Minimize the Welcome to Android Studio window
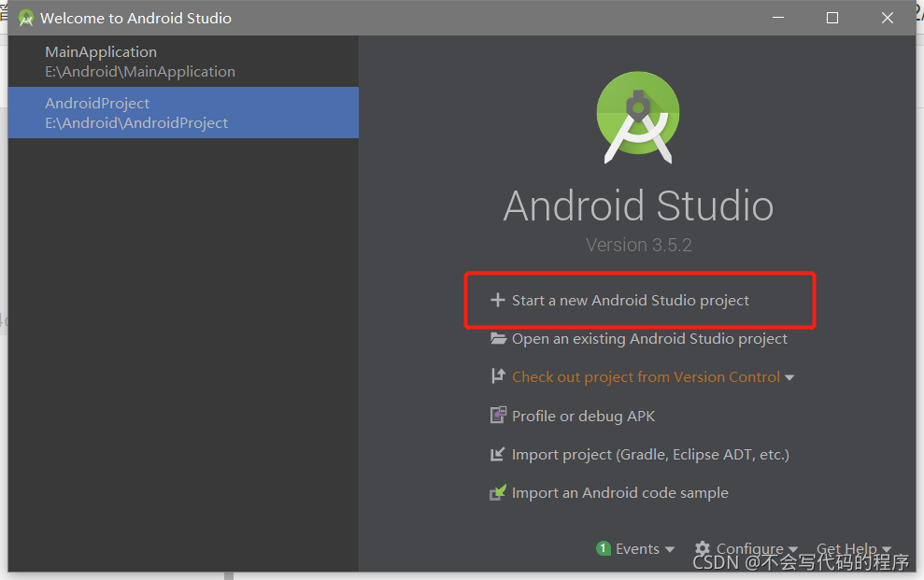Screen dimensions: 924x580 click(x=778, y=18)
